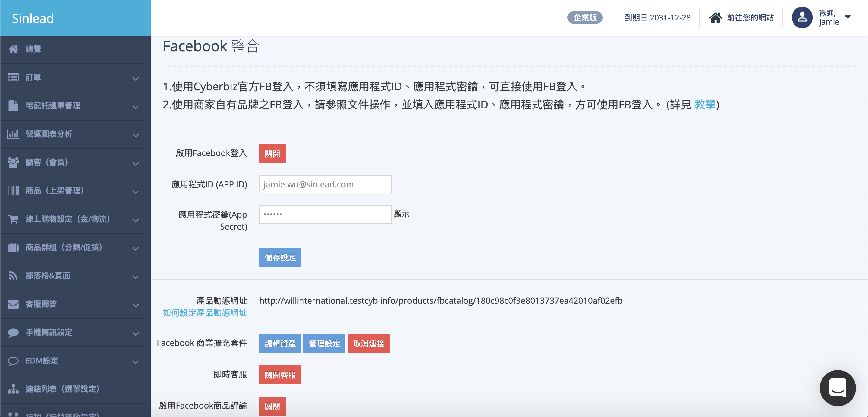The width and height of the screenshot is (868, 417).
Task: Toggle the 啟用Facebook商品評論 關閉 button
Action: click(x=272, y=406)
